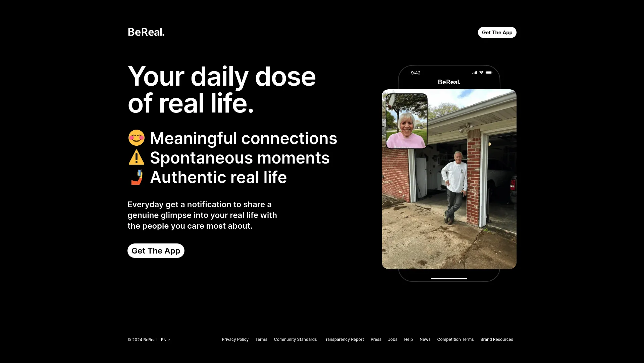Open the Transparency Report page
The height and width of the screenshot is (363, 644).
(x=344, y=339)
